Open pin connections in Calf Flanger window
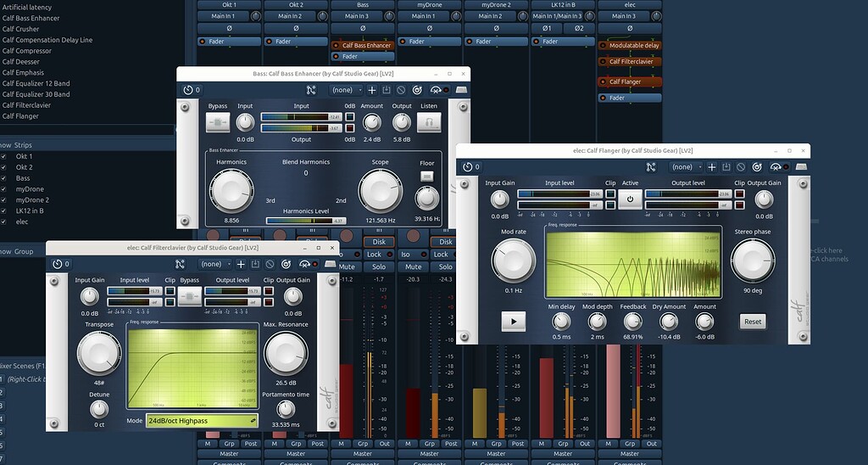The width and height of the screenshot is (868, 465). [x=651, y=167]
